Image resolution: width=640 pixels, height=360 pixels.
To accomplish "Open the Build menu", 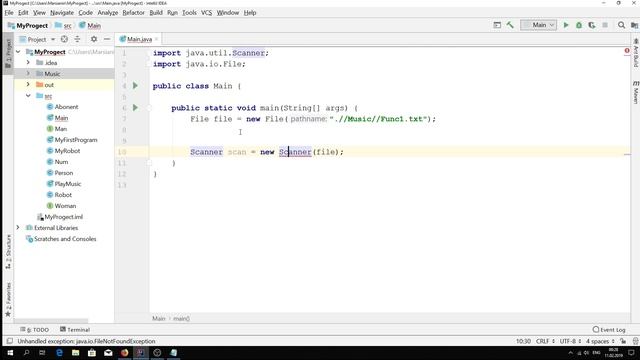I will click(x=156, y=13).
